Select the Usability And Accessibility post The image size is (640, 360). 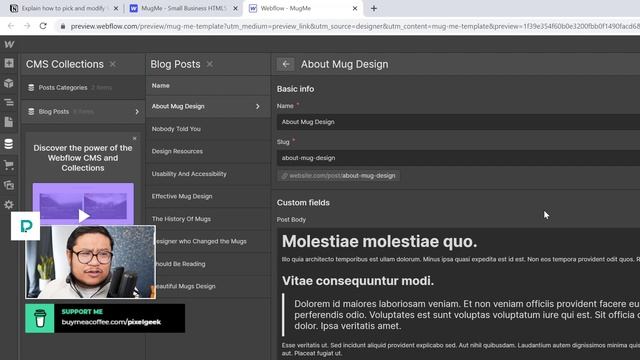tap(208, 174)
